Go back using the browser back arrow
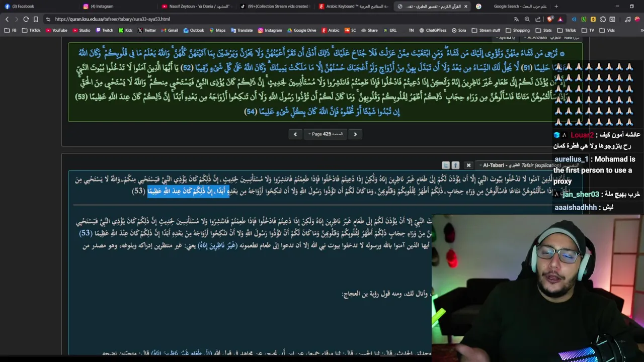 [x=7, y=19]
